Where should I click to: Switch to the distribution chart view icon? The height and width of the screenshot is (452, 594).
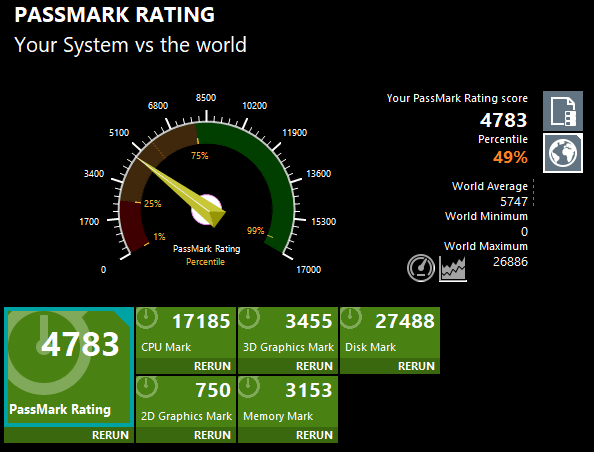453,269
